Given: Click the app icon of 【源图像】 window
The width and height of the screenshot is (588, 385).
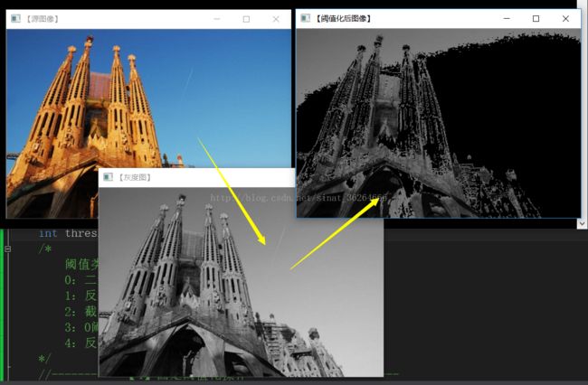Looking at the screenshot, I should (15, 19).
